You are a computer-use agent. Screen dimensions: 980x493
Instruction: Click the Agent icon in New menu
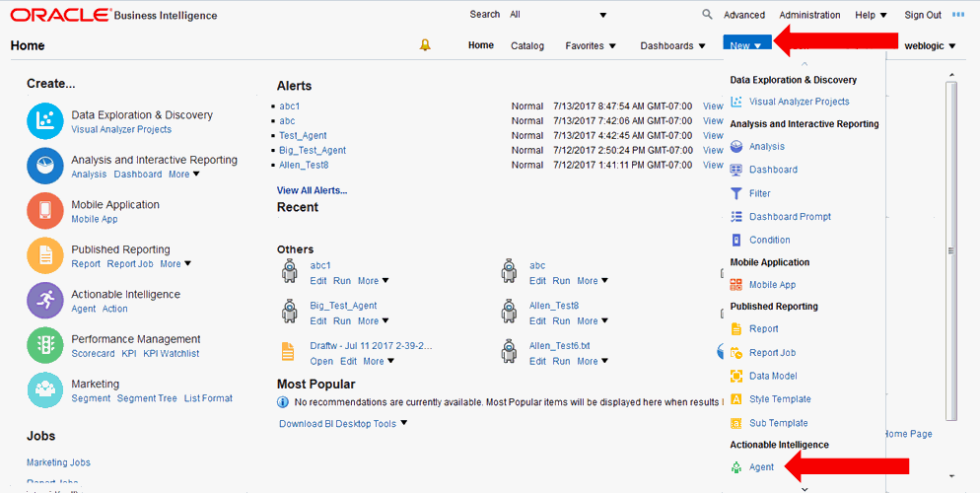coord(736,467)
